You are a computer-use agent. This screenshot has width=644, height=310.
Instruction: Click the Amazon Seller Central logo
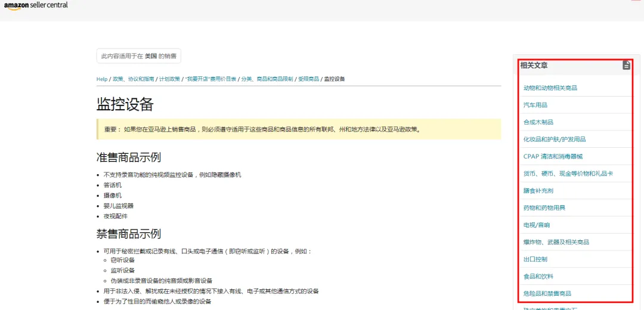tap(36, 5)
